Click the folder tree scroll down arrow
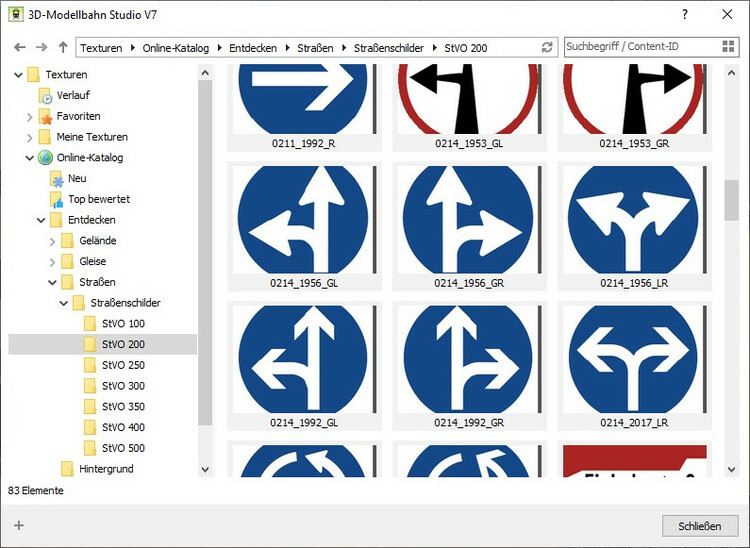The height and width of the screenshot is (548, 750). (205, 469)
